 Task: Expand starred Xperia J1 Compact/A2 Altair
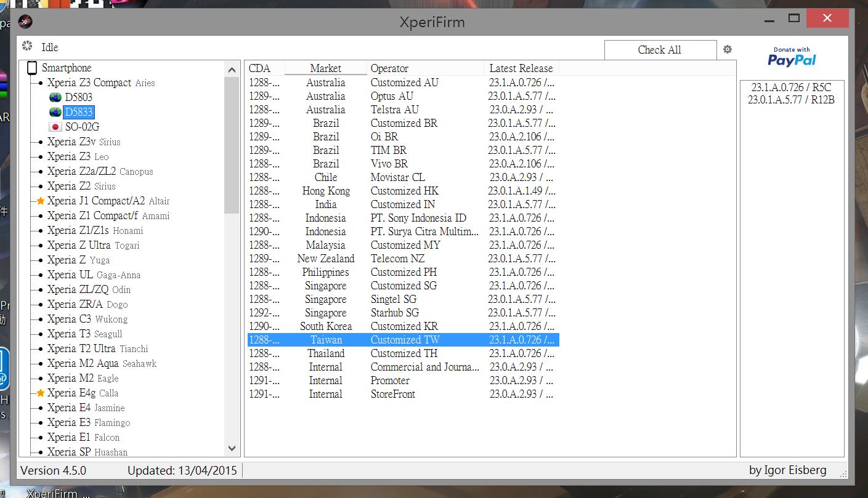[x=41, y=201]
